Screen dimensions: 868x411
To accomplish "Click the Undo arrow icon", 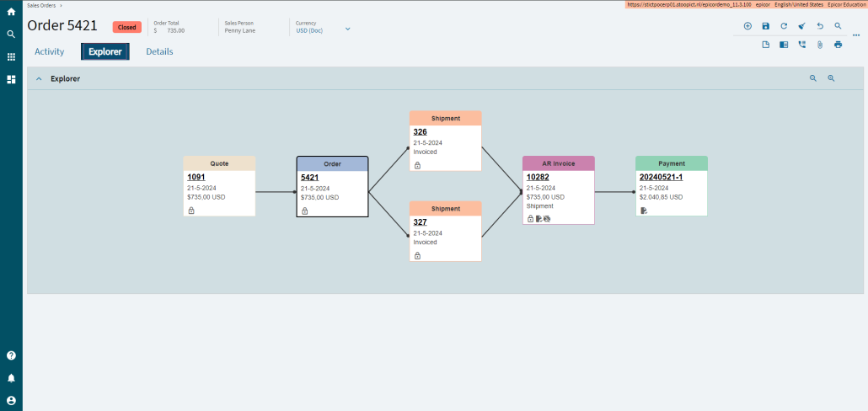I will click(x=820, y=26).
